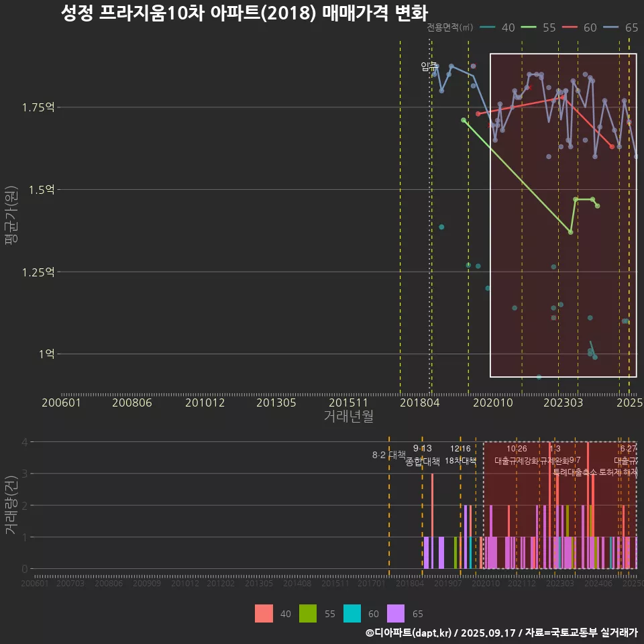The image size is (644, 644).
Task: Click the lowest point of the green 55 line
Action: coord(570,232)
